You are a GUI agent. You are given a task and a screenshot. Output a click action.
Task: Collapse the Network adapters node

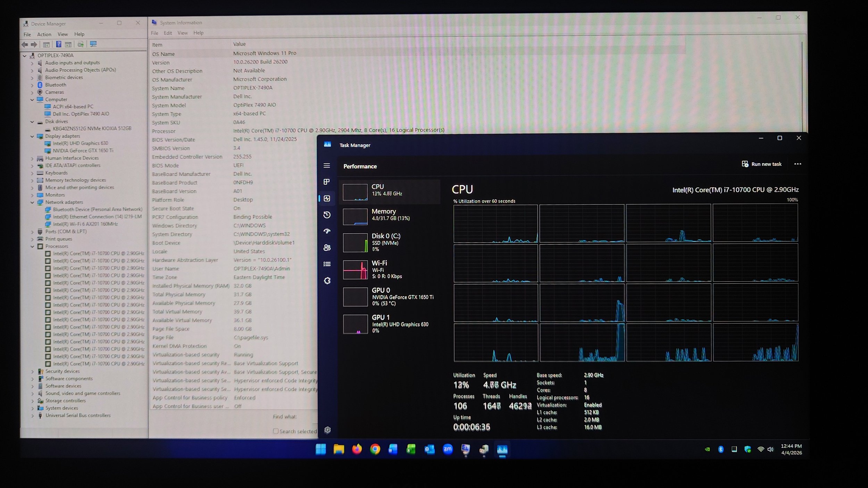coord(32,202)
